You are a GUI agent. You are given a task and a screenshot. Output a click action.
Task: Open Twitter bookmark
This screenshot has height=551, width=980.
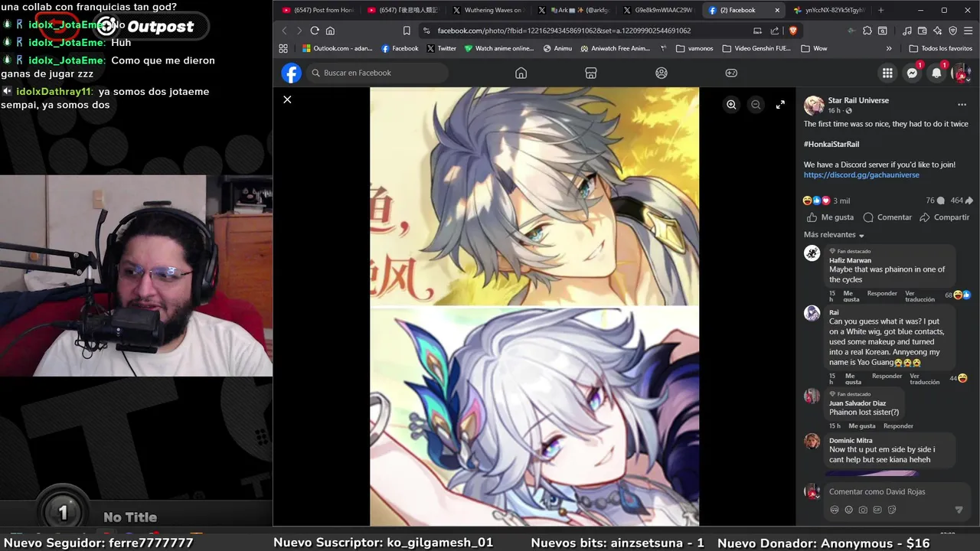point(441,48)
